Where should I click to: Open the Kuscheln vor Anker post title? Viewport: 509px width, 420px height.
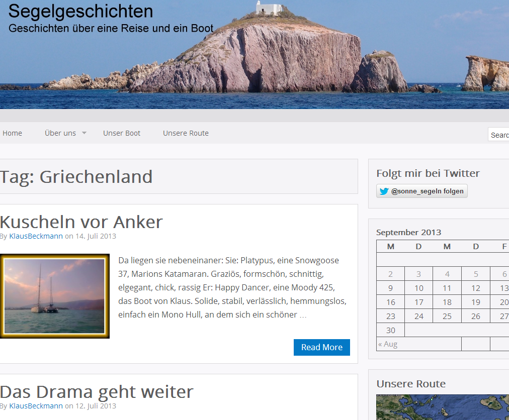[81, 222]
